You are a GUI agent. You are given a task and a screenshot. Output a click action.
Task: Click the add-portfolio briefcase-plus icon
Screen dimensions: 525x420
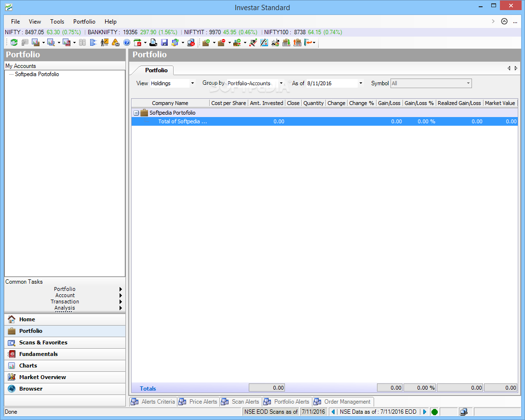tap(206, 42)
